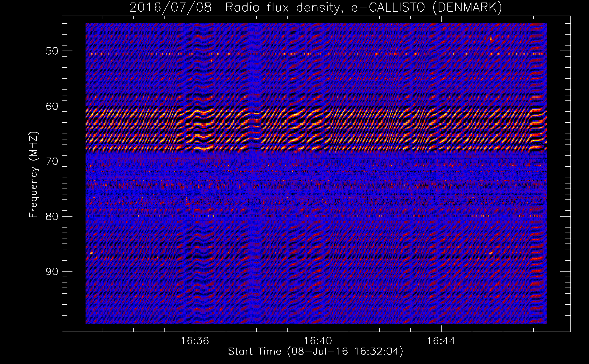The height and width of the screenshot is (364, 589).
Task: Click the 50 frequency tick label
Action: tap(52, 51)
